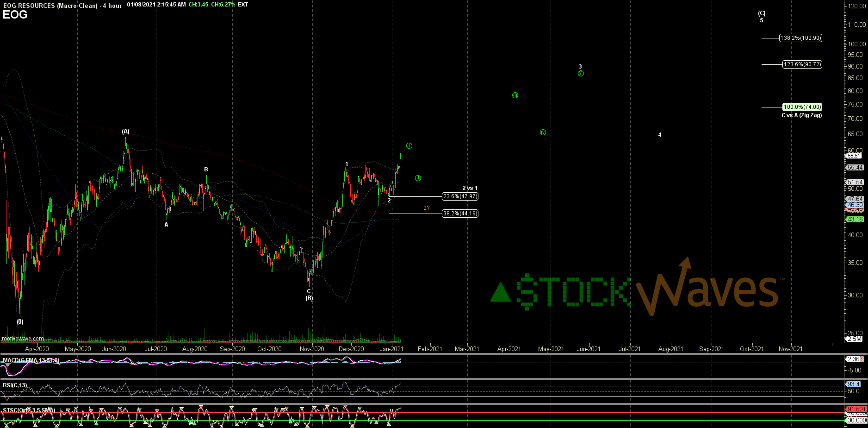Click the '100.0%(74.00)' Fibonacci extension tag
Image resolution: width=868 pixels, height=428 pixels.
pos(802,107)
